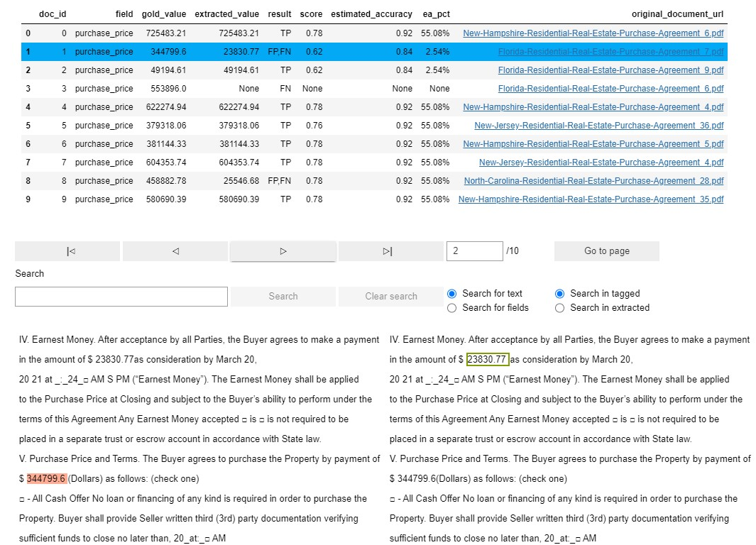Open New-Hampshire Purchase-Agreement_35.pdf link
This screenshot has height=545, width=756.
(x=591, y=199)
